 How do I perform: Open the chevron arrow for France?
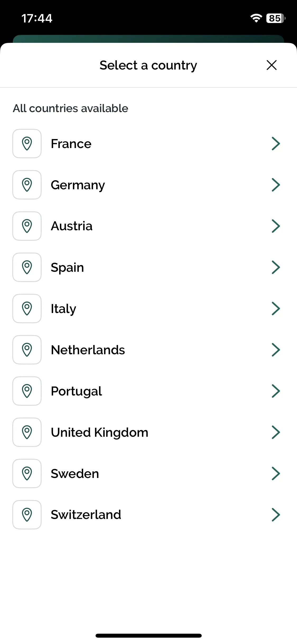pos(276,144)
